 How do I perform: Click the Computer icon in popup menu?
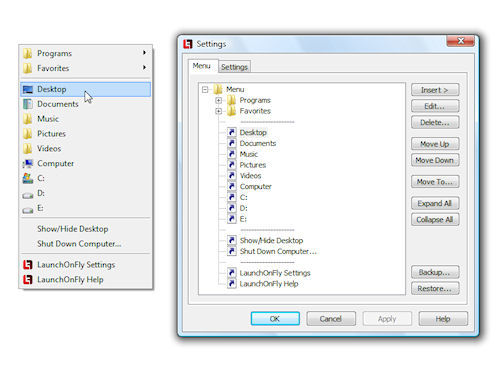click(28, 163)
